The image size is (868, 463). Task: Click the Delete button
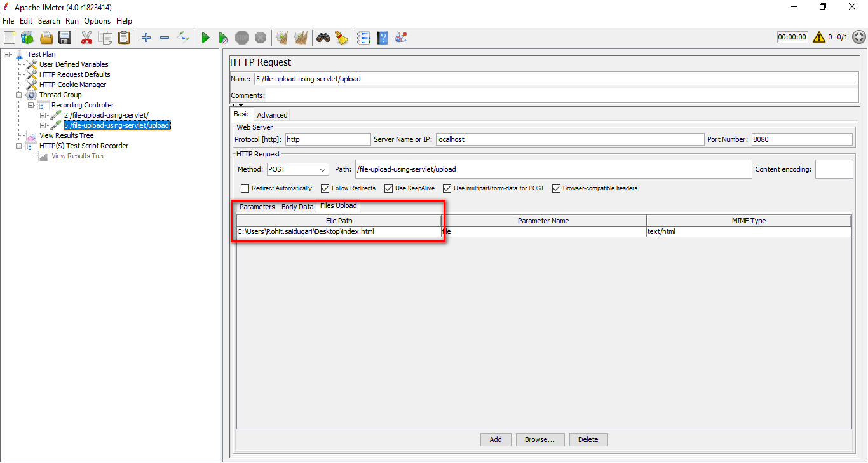tap(588, 439)
